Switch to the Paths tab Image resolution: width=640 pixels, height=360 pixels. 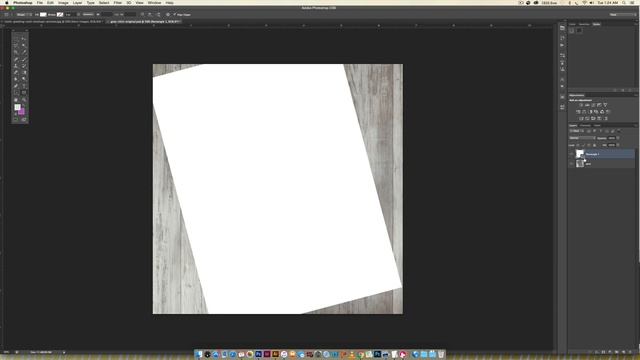597,125
